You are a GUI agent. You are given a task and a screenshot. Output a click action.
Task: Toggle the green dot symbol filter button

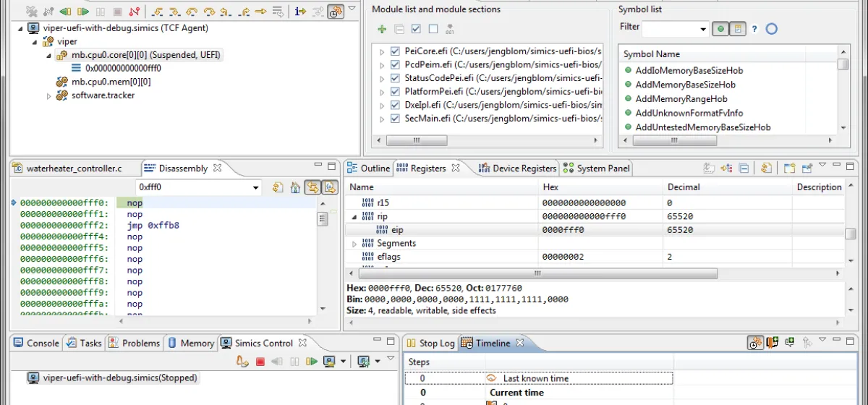(x=720, y=29)
